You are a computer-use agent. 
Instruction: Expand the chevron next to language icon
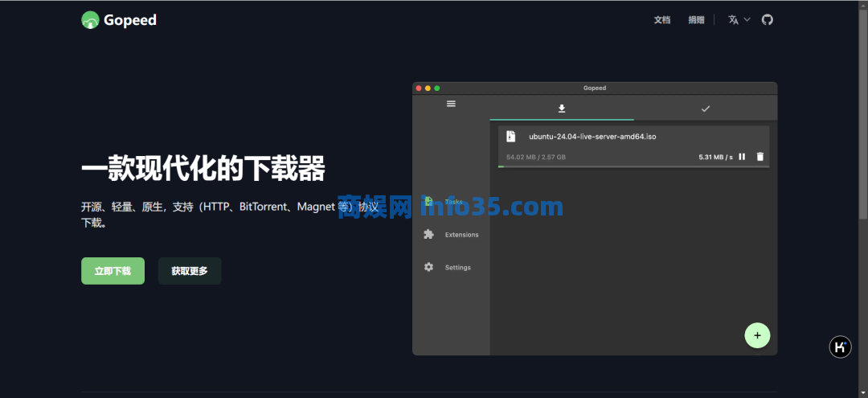point(747,19)
